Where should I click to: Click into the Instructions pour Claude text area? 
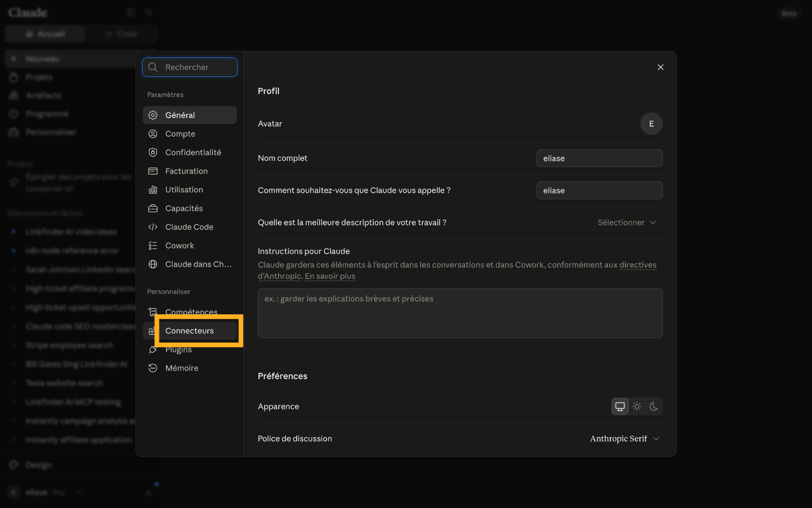(460, 313)
